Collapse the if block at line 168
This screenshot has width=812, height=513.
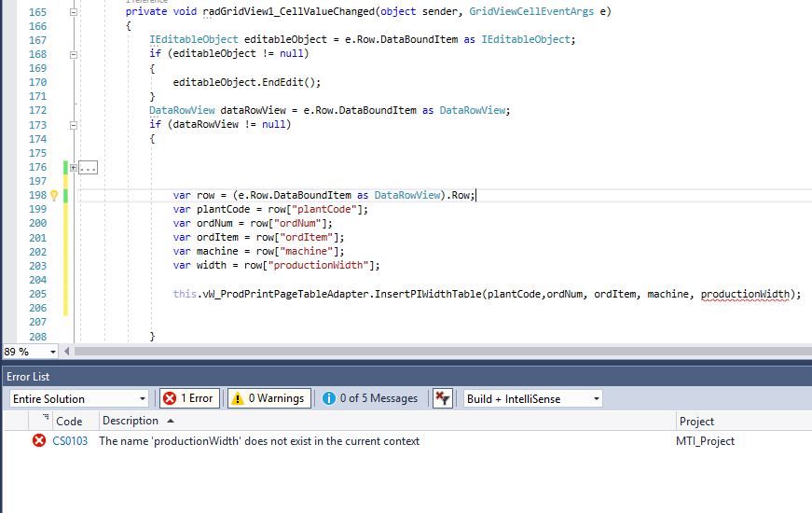point(74,54)
